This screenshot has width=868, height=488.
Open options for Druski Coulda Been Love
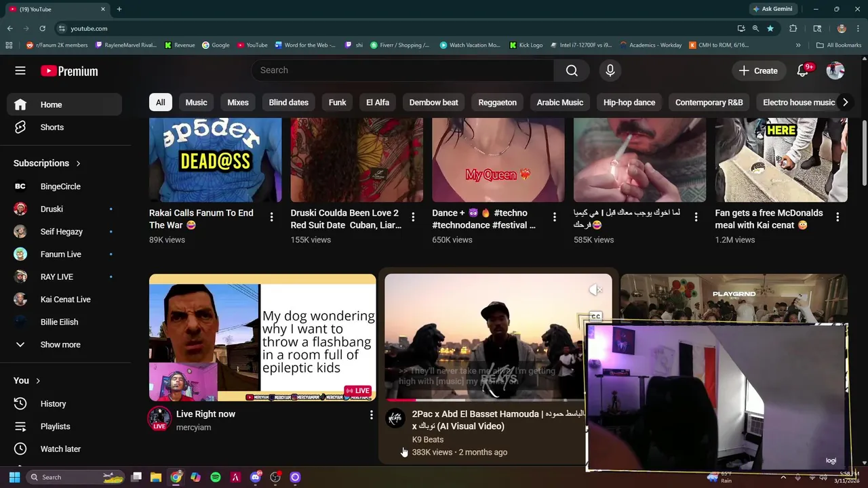point(413,217)
